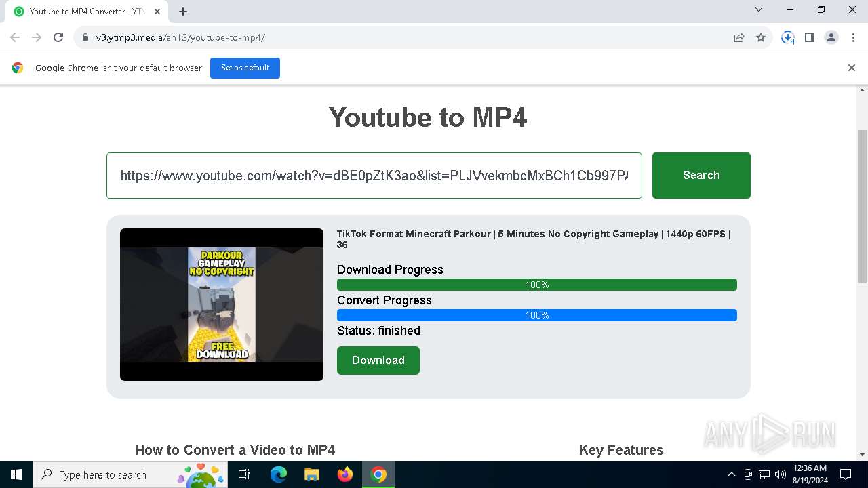Image resolution: width=868 pixels, height=488 pixels.
Task: Click the volume speaker tray icon
Action: (x=781, y=474)
